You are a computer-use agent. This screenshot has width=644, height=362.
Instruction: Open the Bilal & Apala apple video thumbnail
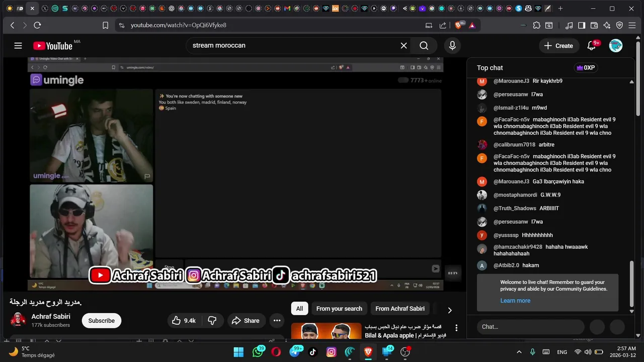tap(326, 331)
